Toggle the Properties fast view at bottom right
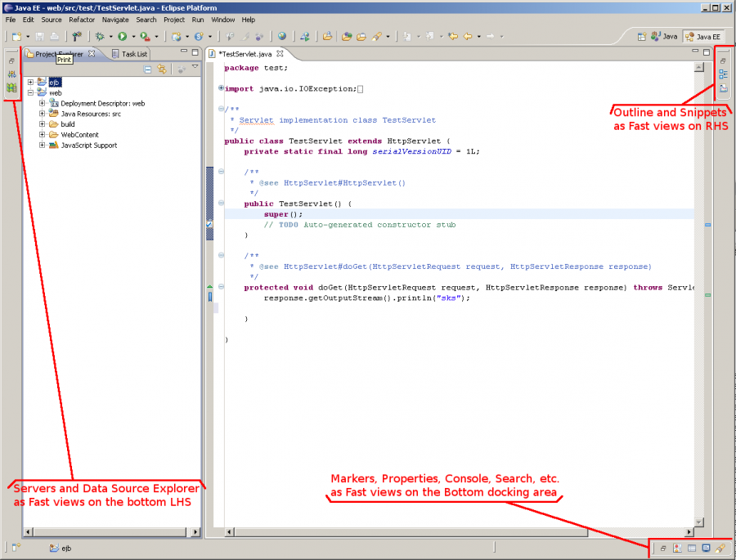The image size is (736, 560). (692, 549)
